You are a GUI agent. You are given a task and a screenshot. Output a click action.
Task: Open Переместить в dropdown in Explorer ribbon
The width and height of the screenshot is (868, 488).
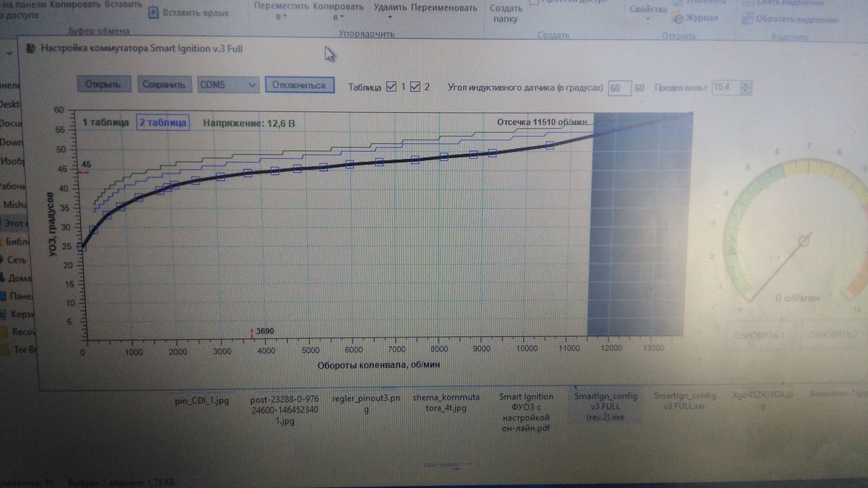(282, 11)
